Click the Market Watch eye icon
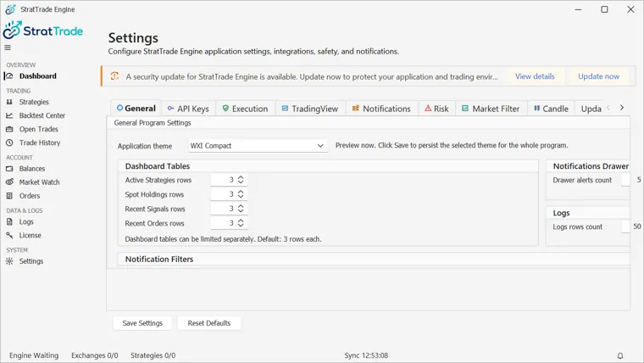 9,181
